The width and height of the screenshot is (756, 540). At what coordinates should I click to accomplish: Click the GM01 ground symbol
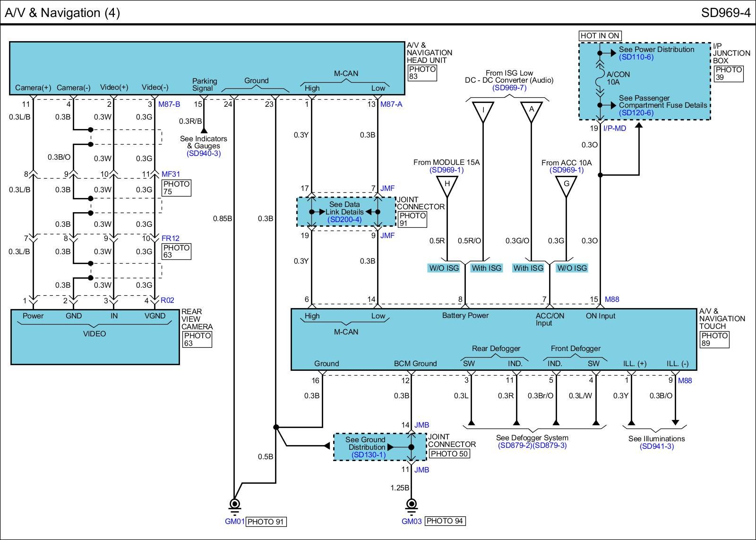(234, 505)
